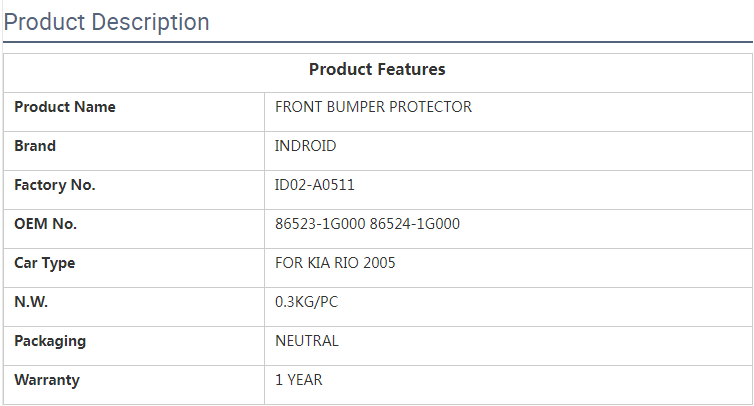Select the Car Type label
Image resolution: width=754 pixels, height=406 pixels.
point(44,263)
